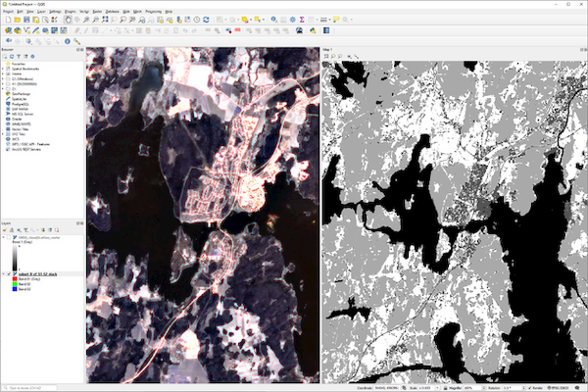The width and height of the screenshot is (588, 392).
Task: Open Layer Styling panel brush icon
Action: click(5, 230)
